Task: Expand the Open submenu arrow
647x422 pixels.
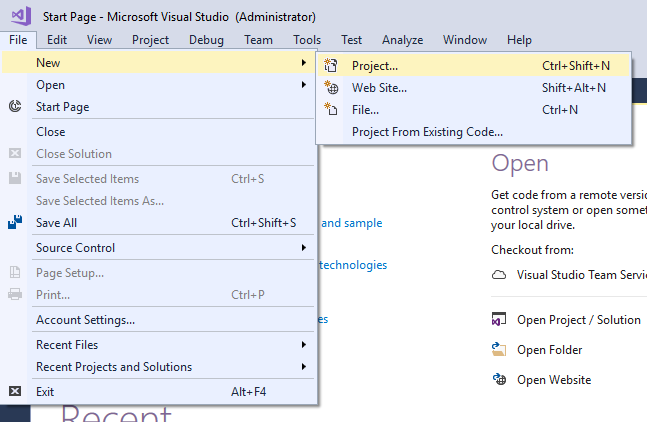Action: click(303, 85)
